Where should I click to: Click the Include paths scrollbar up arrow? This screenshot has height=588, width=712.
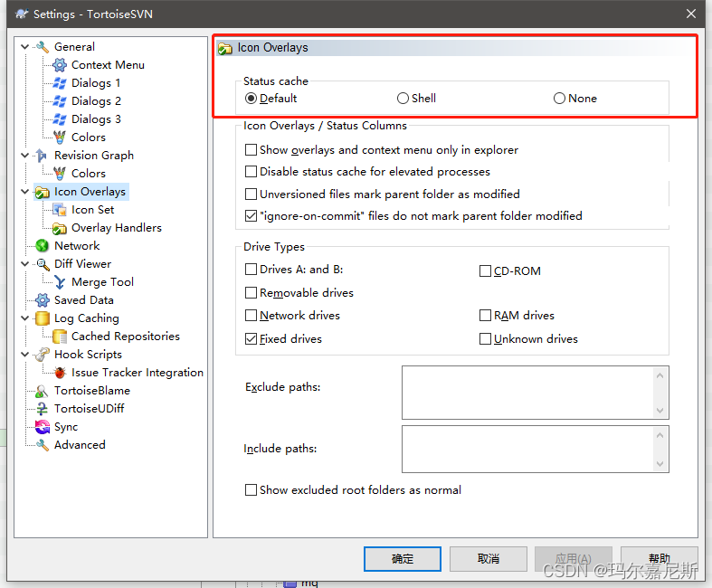[x=660, y=435]
